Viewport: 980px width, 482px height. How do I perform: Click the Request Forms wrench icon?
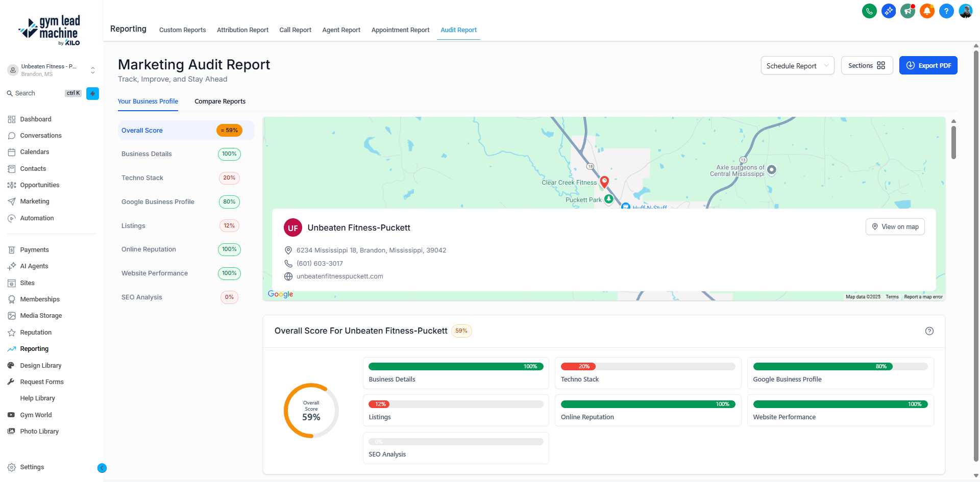pos(11,382)
